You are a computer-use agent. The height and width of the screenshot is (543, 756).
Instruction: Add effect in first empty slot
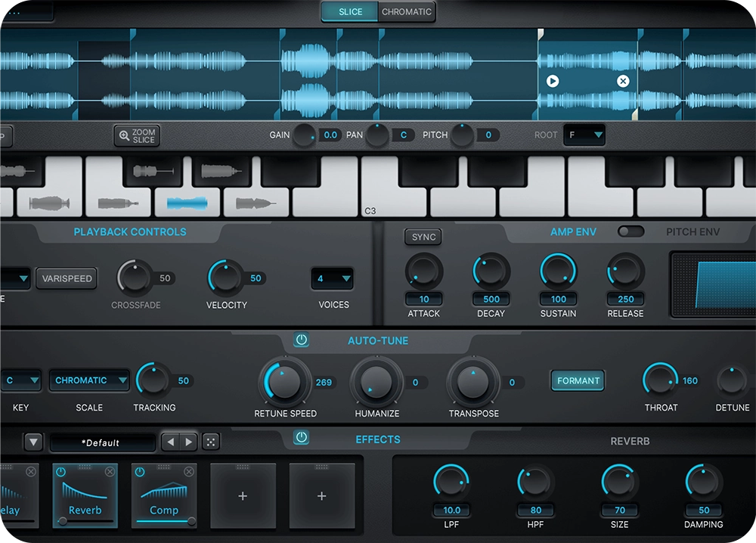point(243,496)
